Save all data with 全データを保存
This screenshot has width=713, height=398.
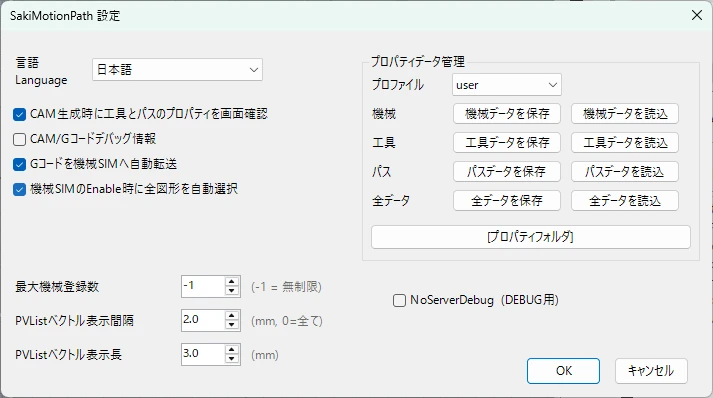point(507,201)
